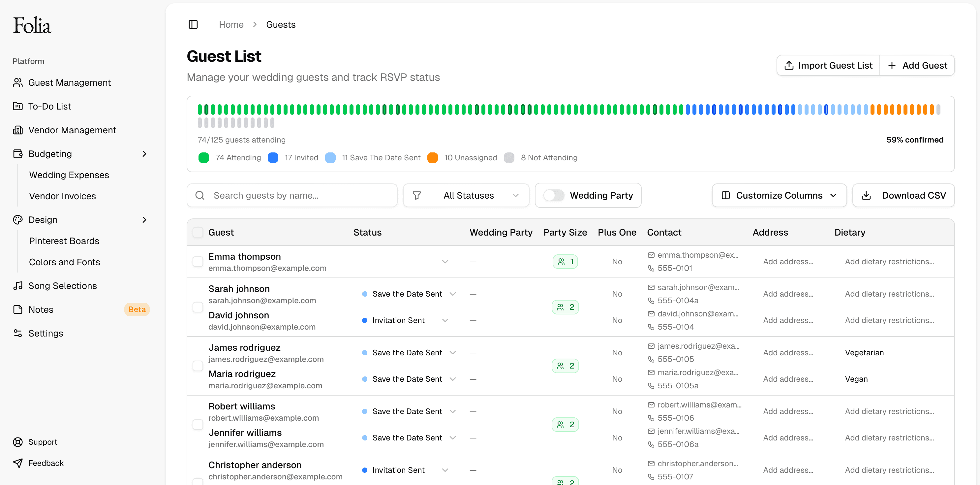Open Pinterest Boards in the sidebar
The height and width of the screenshot is (485, 980).
point(64,241)
